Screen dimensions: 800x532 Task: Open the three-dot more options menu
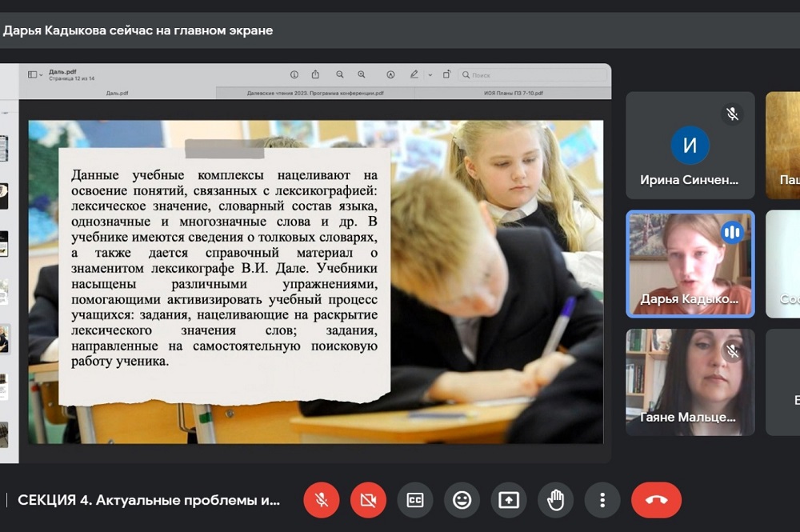tap(602, 500)
